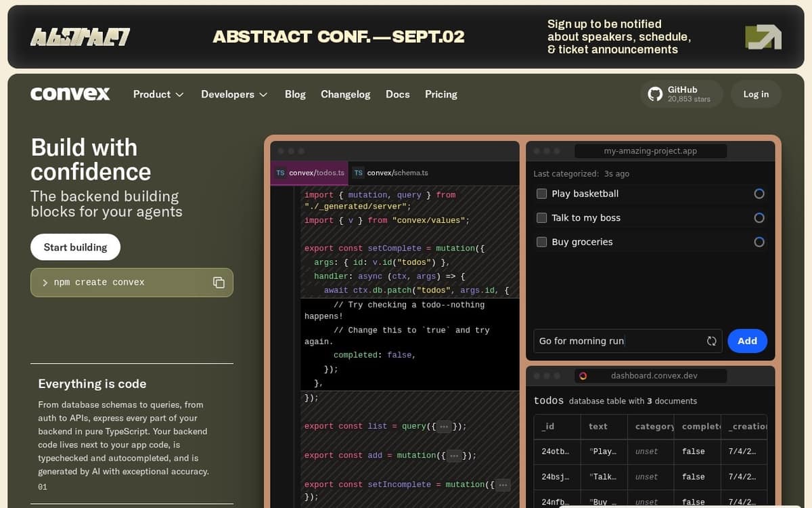
Task: Click the completed: false code line
Action: (x=374, y=355)
